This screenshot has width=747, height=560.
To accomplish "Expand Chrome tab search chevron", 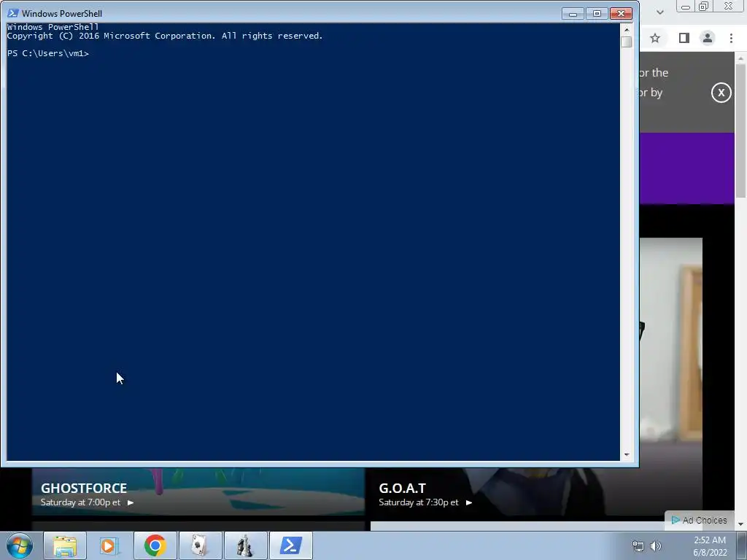I will (659, 12).
